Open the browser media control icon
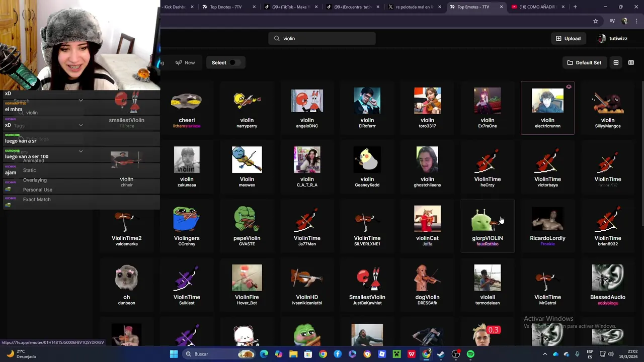The height and width of the screenshot is (362, 644). [x=612, y=21]
